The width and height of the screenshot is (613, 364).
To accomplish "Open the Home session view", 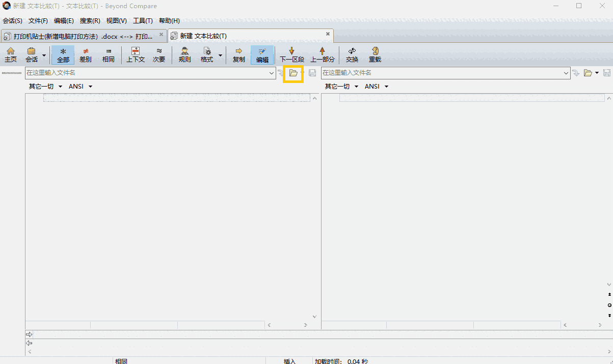I will (x=11, y=54).
